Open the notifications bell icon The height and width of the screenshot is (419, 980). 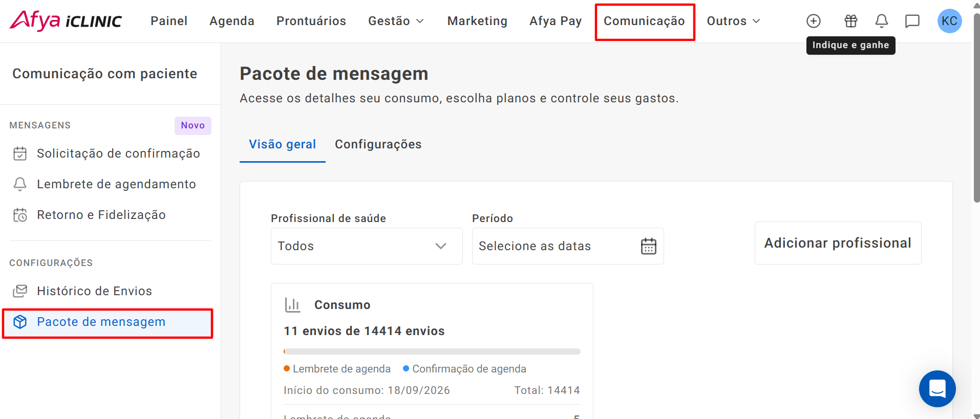coord(881,21)
